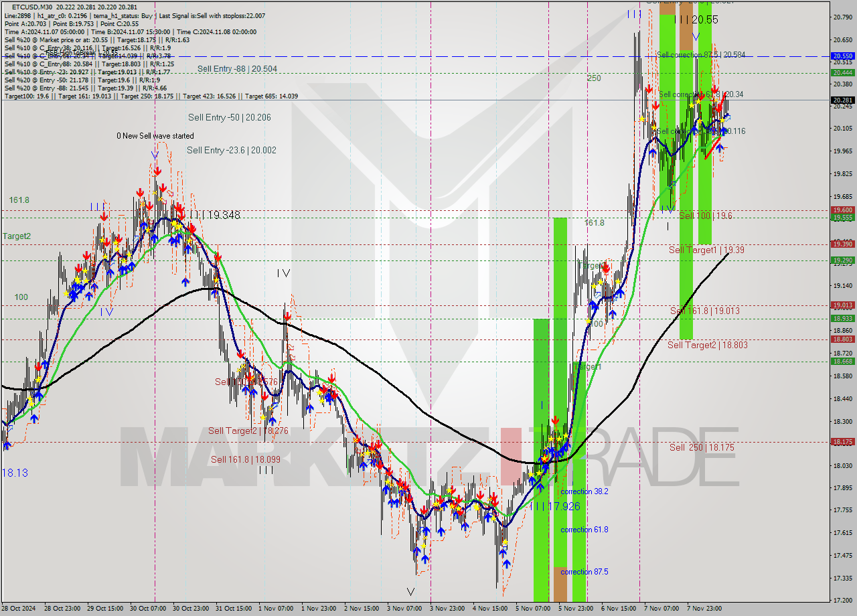The width and height of the screenshot is (857, 616).
Task: Select the 'Sell 161.8 | 19.013' label
Action: [705, 311]
